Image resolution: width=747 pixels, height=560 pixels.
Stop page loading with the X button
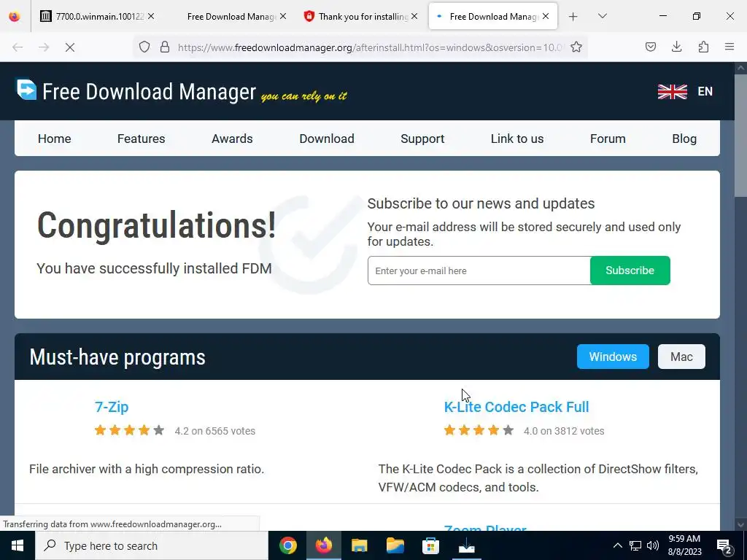(x=69, y=47)
